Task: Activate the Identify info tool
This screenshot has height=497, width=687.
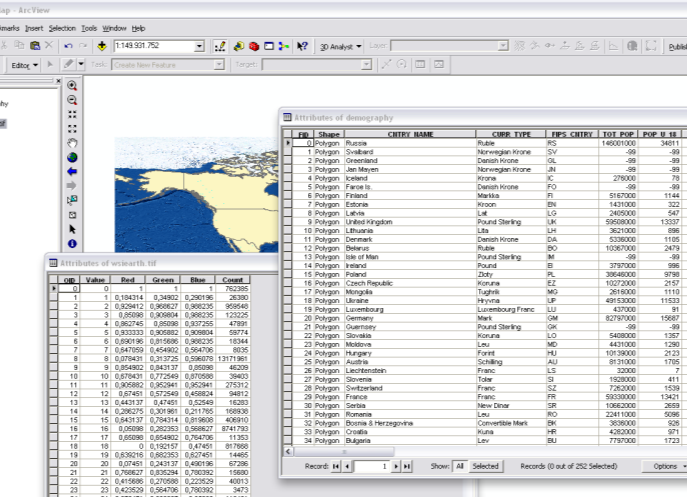Action: tap(72, 244)
